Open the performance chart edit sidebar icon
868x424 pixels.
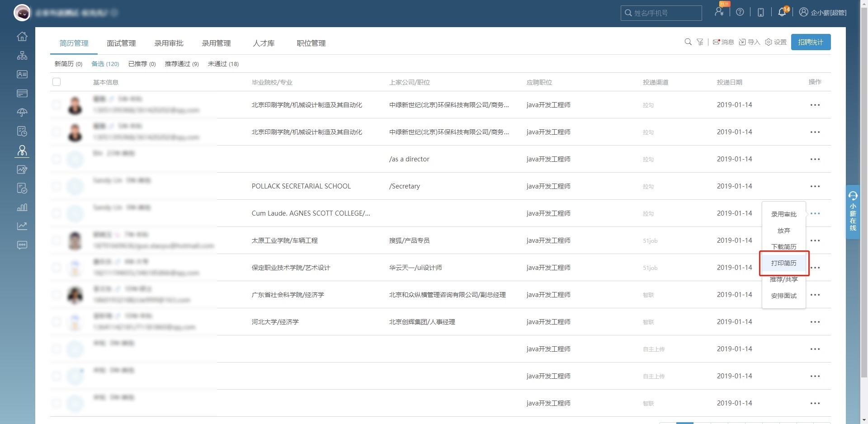coord(22,170)
